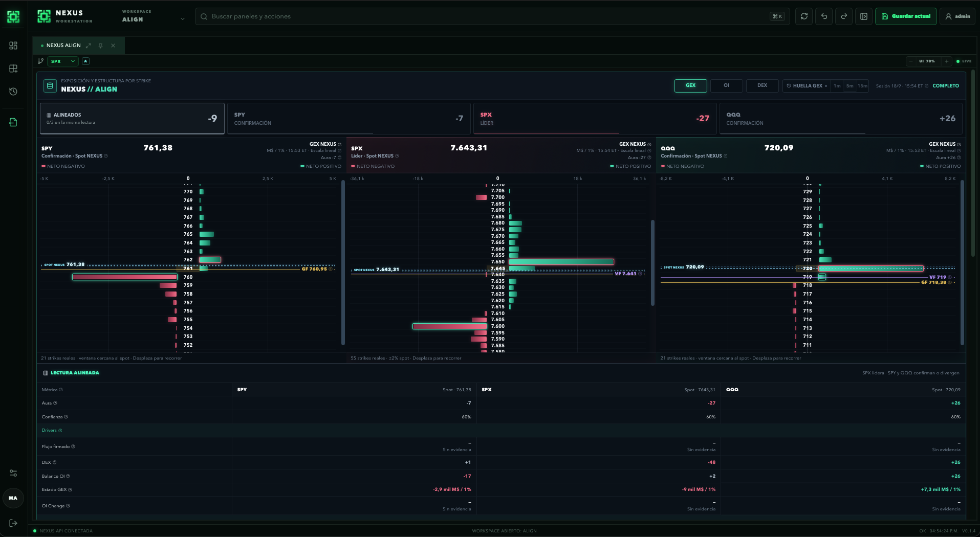Click the help icon next to Estado GEX
The height and width of the screenshot is (537, 980).
(x=70, y=490)
